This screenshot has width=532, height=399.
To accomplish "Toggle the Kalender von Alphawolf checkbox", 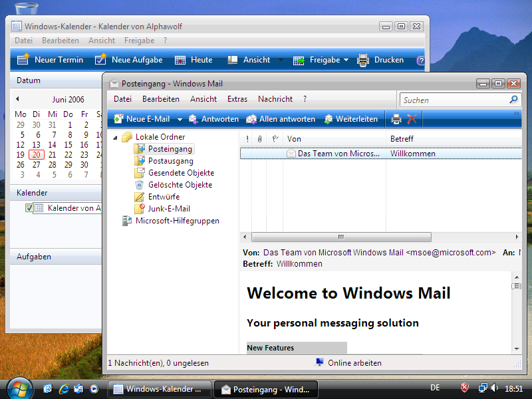I will [x=29, y=208].
